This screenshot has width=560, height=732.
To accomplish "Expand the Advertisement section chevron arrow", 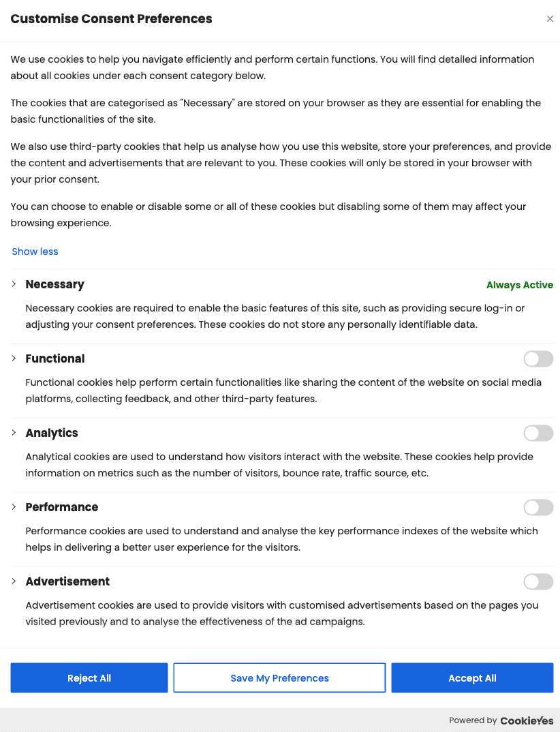I will [x=14, y=581].
